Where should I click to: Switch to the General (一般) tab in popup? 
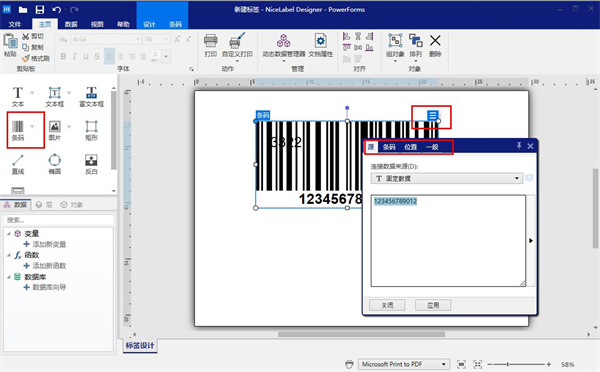[x=432, y=147]
